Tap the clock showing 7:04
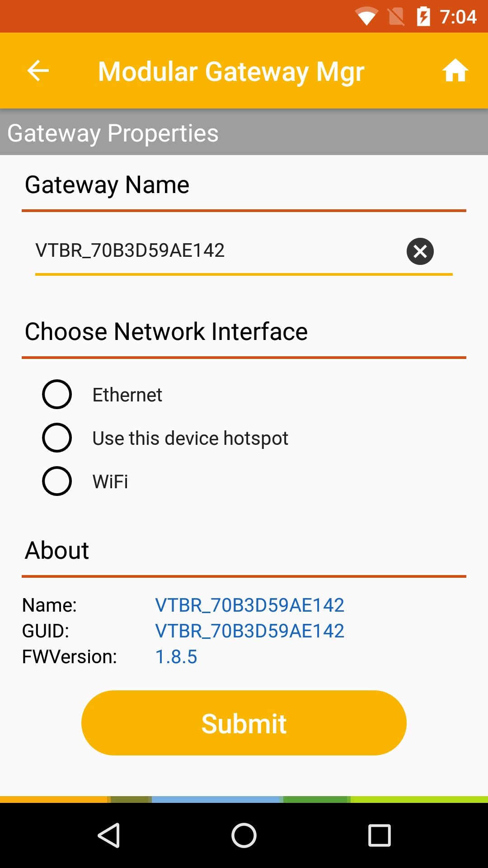 (x=458, y=17)
